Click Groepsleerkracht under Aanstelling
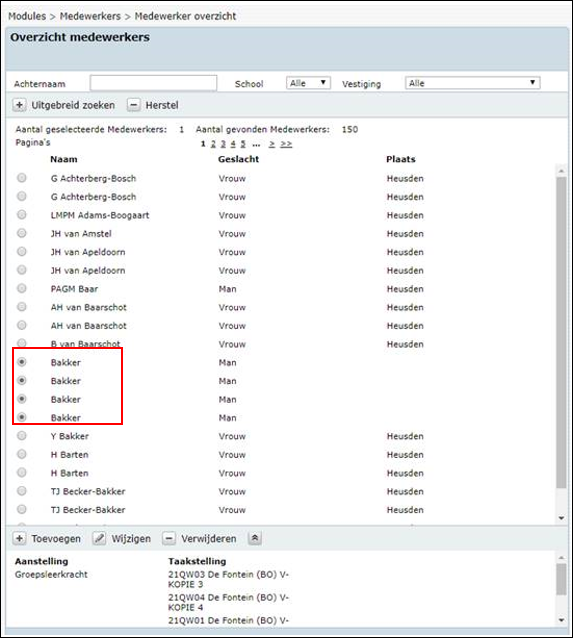This screenshot has width=573, height=638. [51, 575]
